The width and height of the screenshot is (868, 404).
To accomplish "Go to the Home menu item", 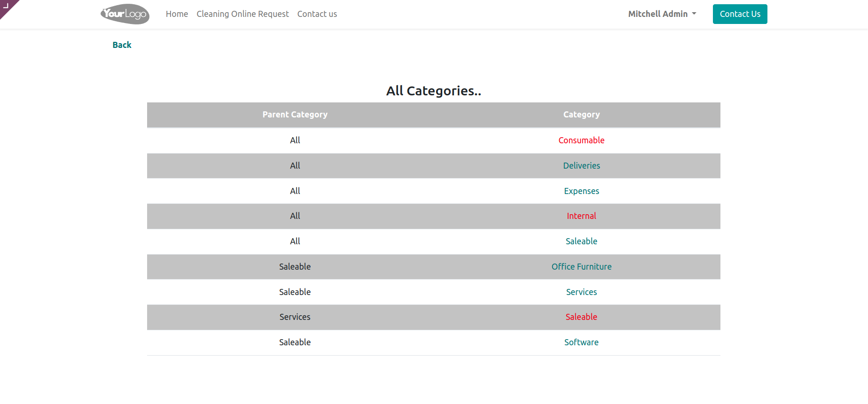I will pos(177,14).
